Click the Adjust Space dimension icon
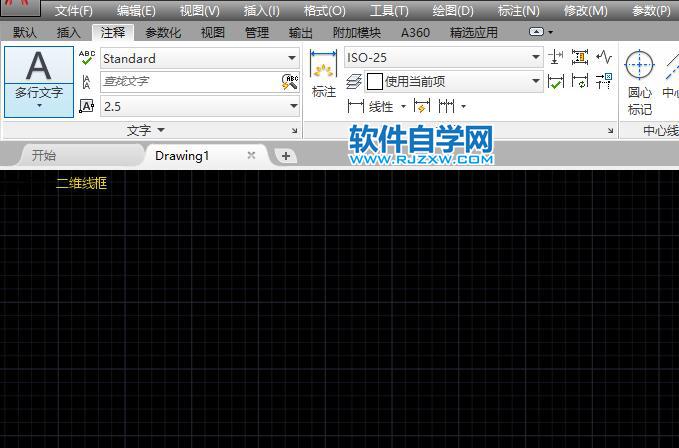The width and height of the screenshot is (679, 448). [556, 57]
